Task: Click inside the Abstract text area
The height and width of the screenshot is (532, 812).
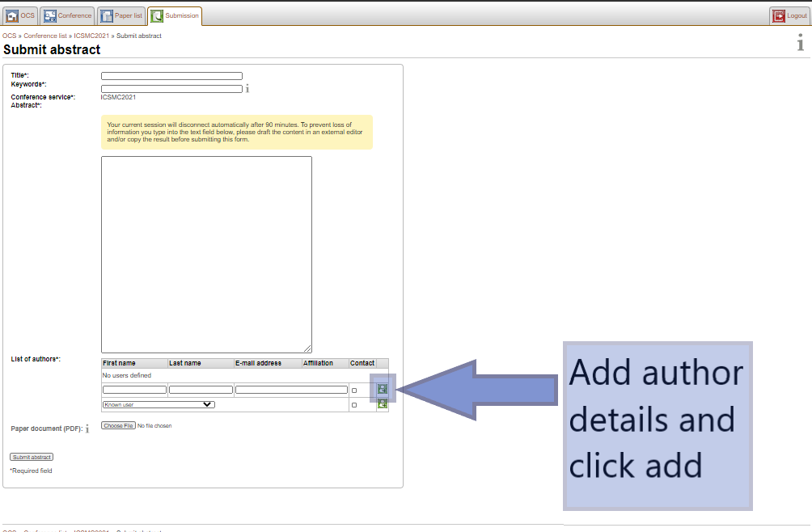Action: coord(206,254)
